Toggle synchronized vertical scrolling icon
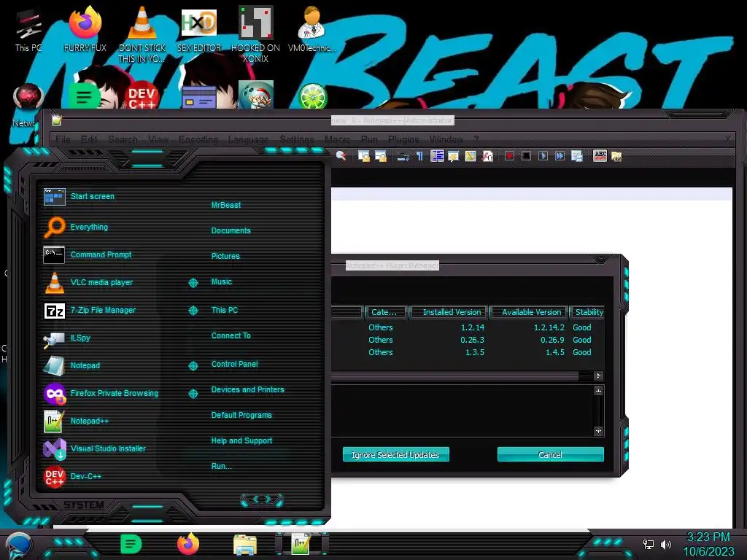Screen dimensions: 747x560 [x=364, y=156]
